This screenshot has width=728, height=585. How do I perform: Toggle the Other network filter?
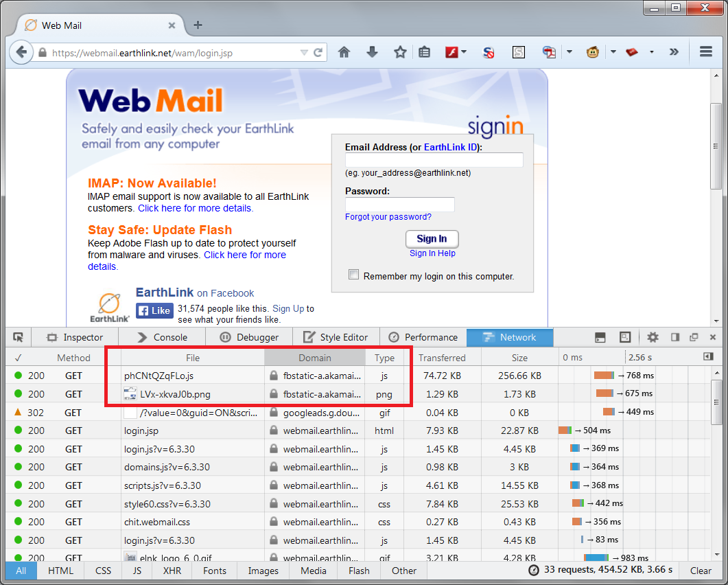point(404,571)
